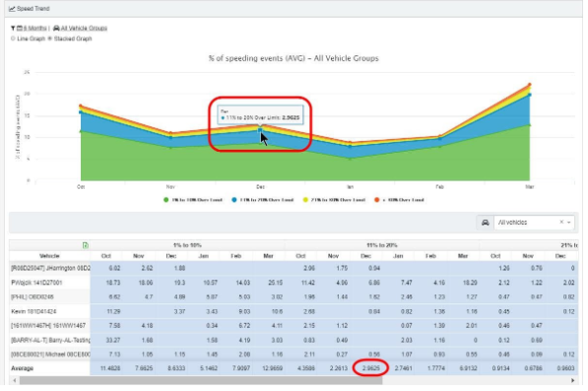Toggle the yellow 21% to 30% legend item
This screenshot has width=588, height=391.
(334, 200)
